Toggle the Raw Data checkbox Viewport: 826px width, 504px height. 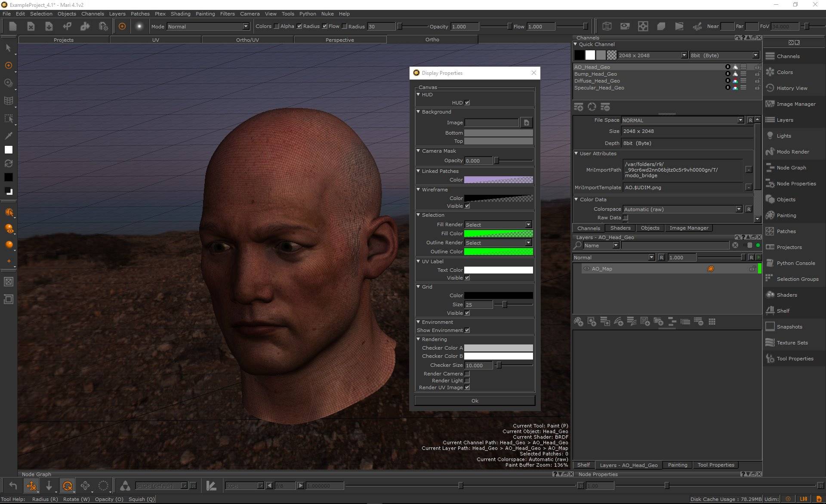[626, 218]
